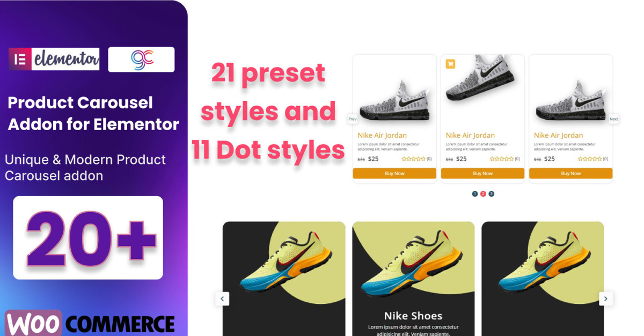Click the Elementor logo badge
Screen dimensions: 644x336
tap(54, 59)
